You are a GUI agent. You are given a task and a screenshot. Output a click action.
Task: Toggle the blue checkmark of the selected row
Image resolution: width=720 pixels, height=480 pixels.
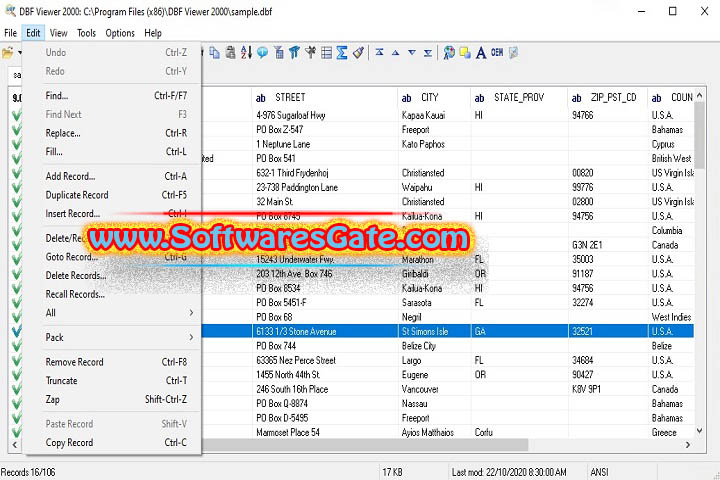pos(17,331)
